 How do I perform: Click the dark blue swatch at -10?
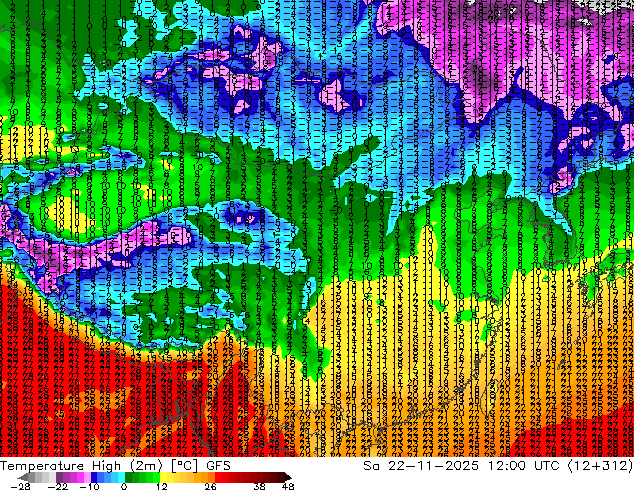(94, 477)
